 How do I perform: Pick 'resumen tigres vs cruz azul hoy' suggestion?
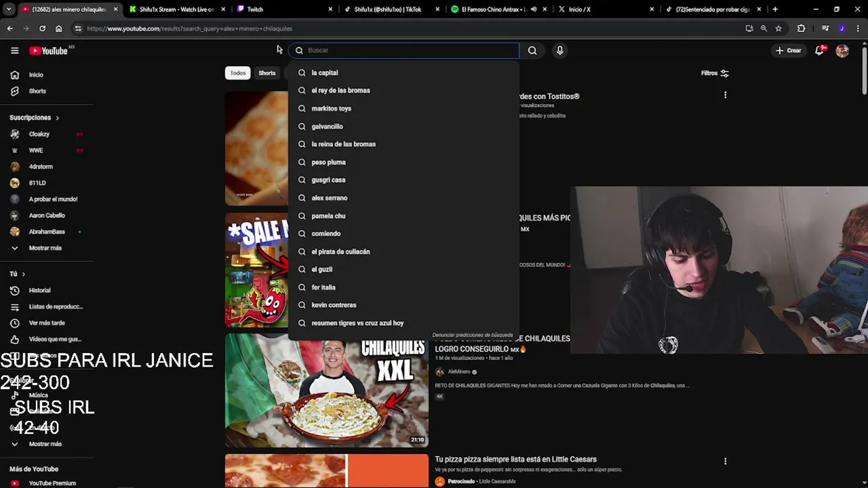coord(404,323)
